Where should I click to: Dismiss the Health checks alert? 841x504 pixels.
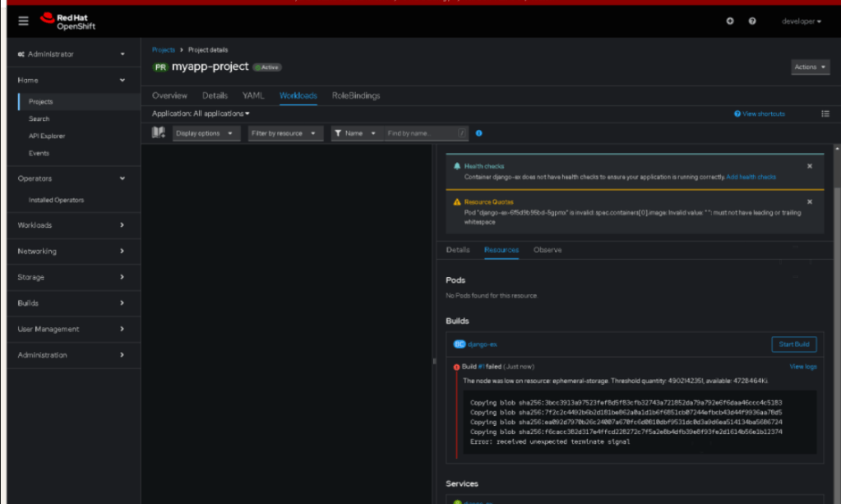tap(810, 166)
